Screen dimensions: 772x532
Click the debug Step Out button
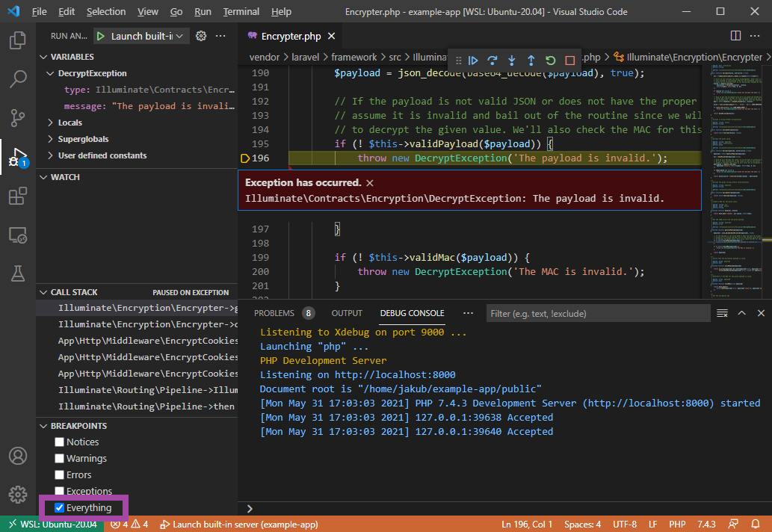pos(531,61)
